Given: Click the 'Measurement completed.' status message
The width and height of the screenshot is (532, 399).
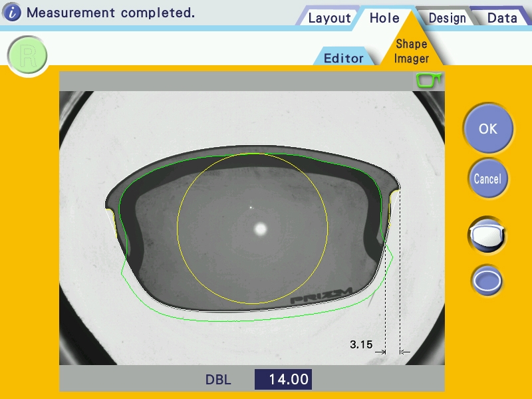Looking at the screenshot, I should pyautogui.click(x=110, y=13).
